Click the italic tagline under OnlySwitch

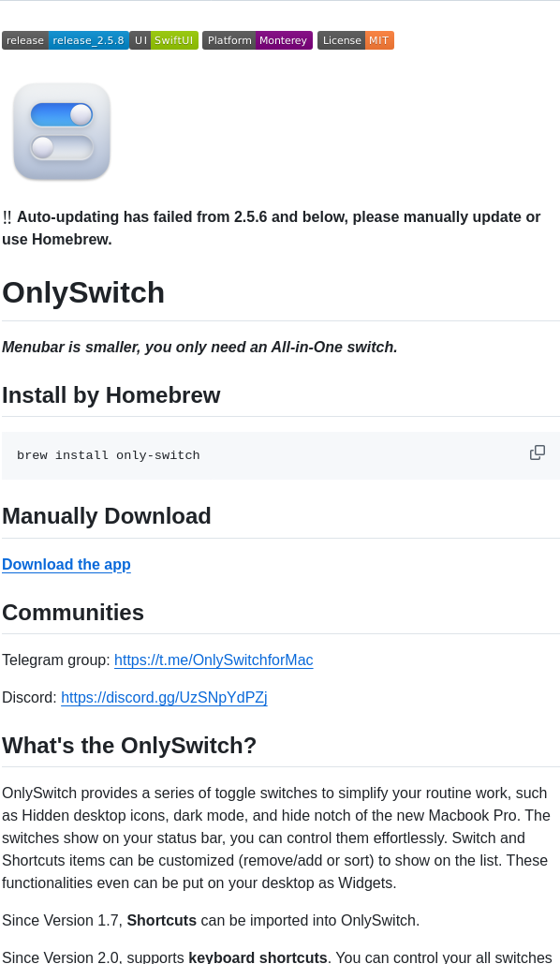tap(199, 347)
